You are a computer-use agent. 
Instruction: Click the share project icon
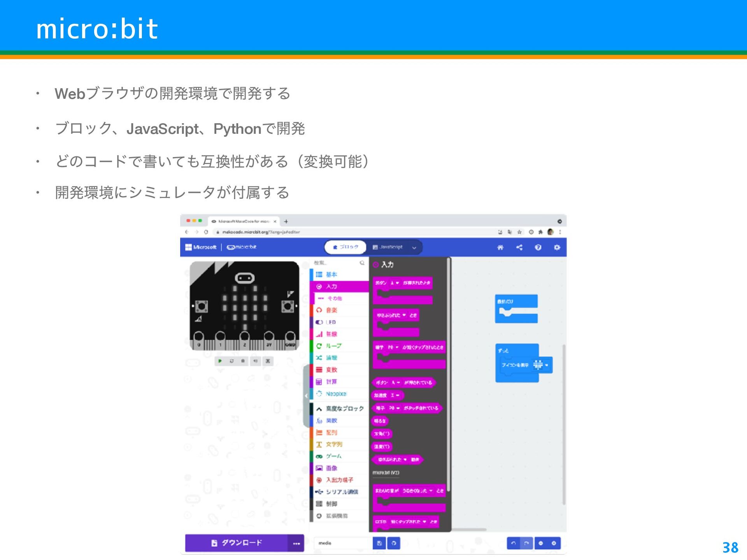click(x=519, y=247)
